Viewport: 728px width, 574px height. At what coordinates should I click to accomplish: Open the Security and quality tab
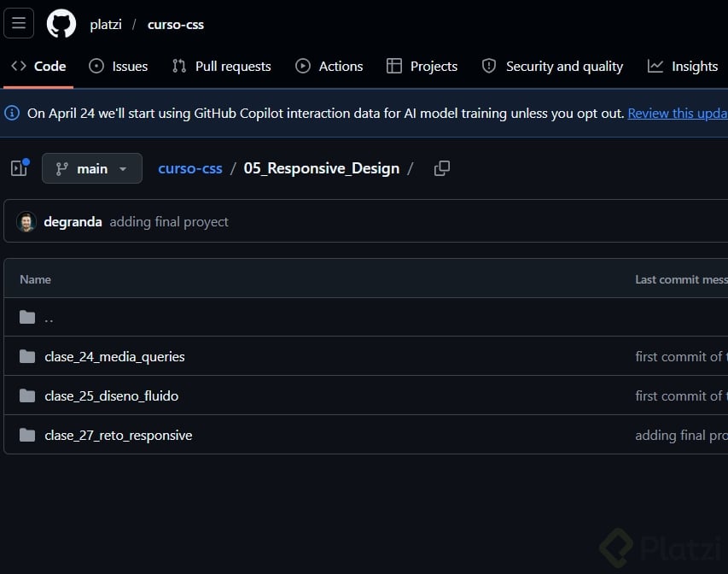click(553, 67)
